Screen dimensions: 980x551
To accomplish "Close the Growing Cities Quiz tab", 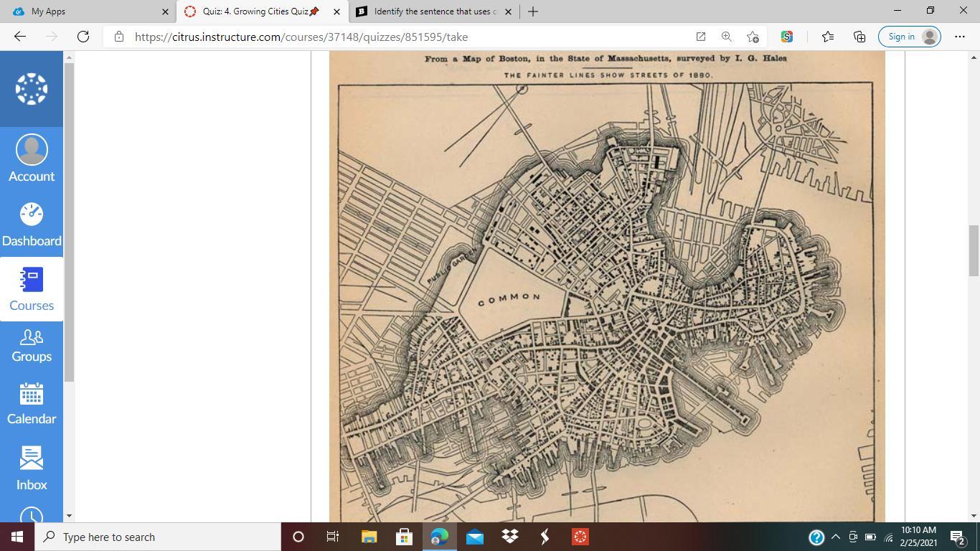I will 336,11.
